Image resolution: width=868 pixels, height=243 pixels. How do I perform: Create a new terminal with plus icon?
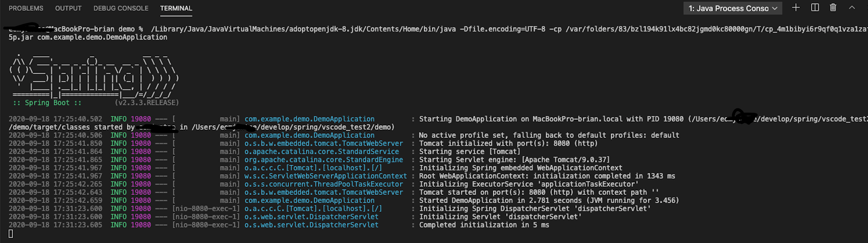796,8
